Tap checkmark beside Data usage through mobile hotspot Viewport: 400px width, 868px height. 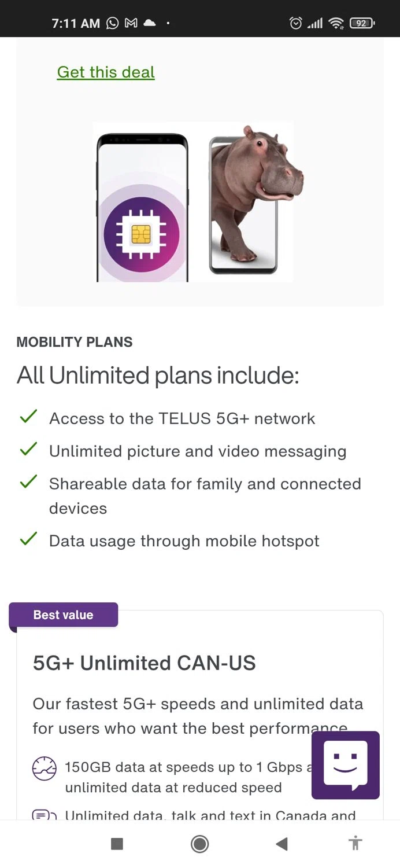coord(28,539)
